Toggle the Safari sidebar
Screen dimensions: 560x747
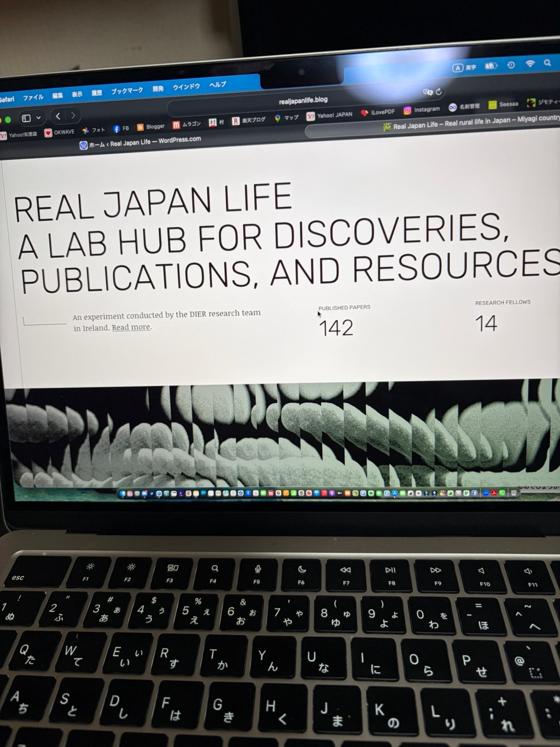[x=26, y=118]
